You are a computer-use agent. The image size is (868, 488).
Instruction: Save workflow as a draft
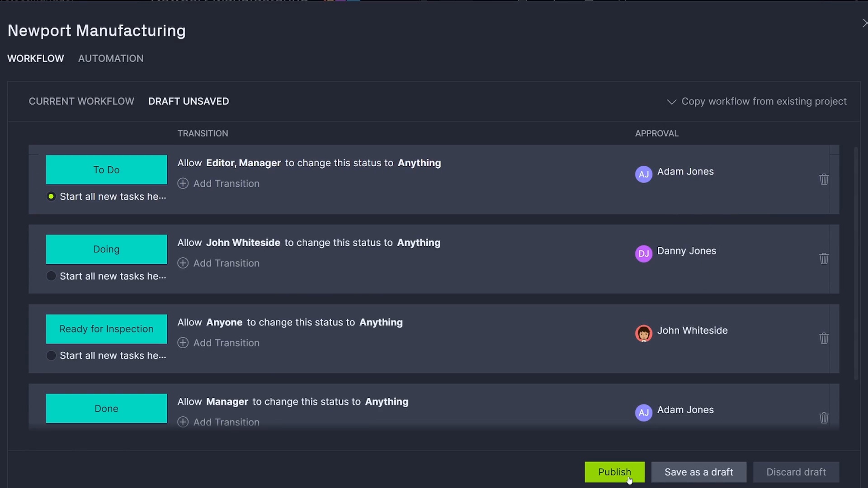698,472
